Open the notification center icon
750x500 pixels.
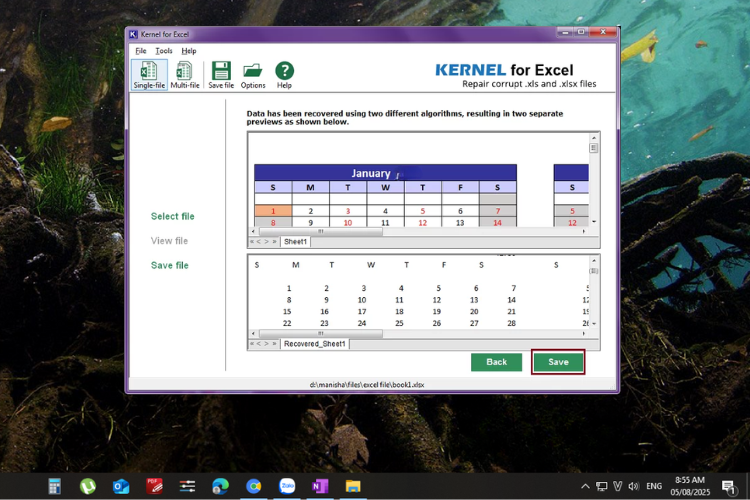(x=728, y=487)
